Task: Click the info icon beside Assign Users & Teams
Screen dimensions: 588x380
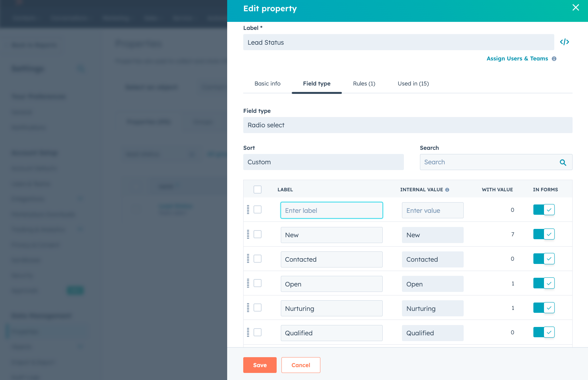Action: 554,59
